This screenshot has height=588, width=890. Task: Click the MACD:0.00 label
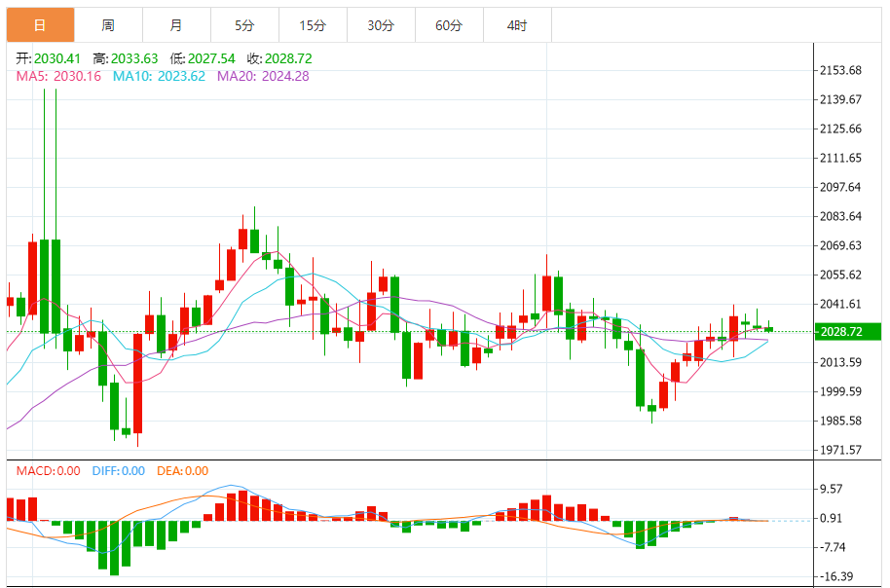click(x=49, y=471)
